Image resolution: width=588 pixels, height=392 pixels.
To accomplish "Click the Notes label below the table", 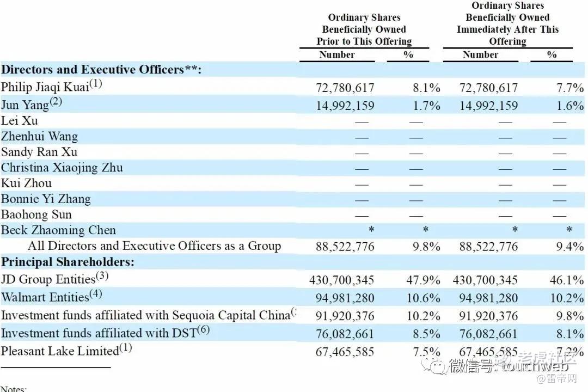I will coord(14,389).
